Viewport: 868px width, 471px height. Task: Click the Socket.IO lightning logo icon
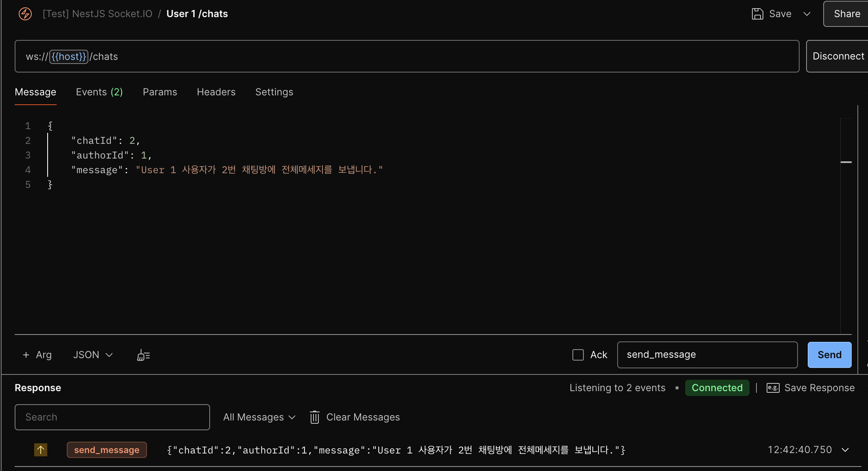pos(25,14)
